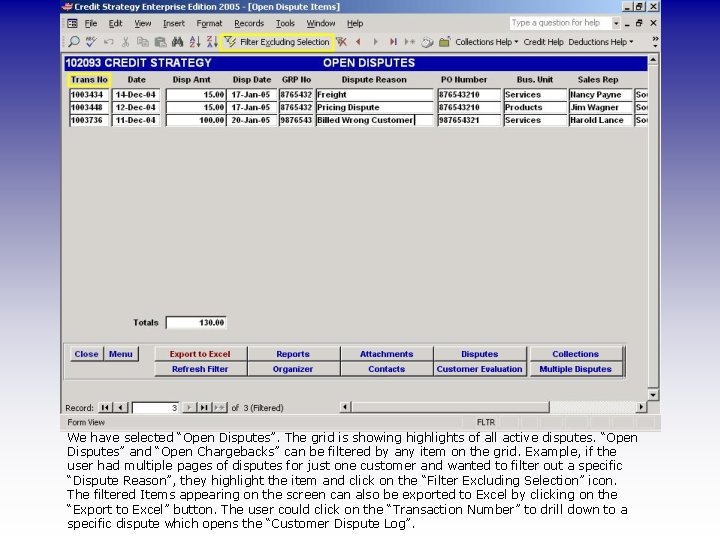Select the Billed Wrong Customer cell
720x540 pixels.
click(374, 120)
